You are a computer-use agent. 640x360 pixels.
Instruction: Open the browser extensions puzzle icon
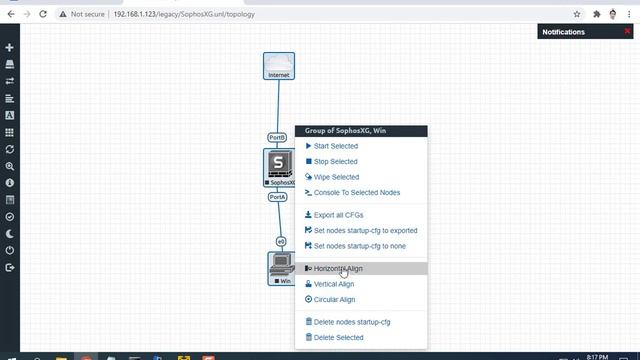pyautogui.click(x=596, y=14)
